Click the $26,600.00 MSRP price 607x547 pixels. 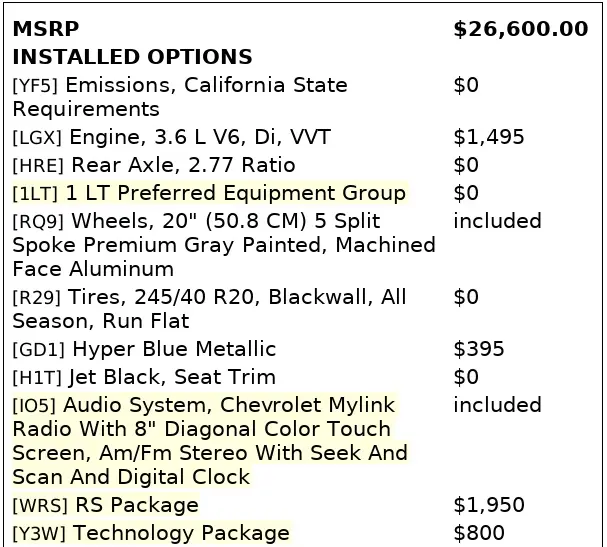pyautogui.click(x=520, y=29)
